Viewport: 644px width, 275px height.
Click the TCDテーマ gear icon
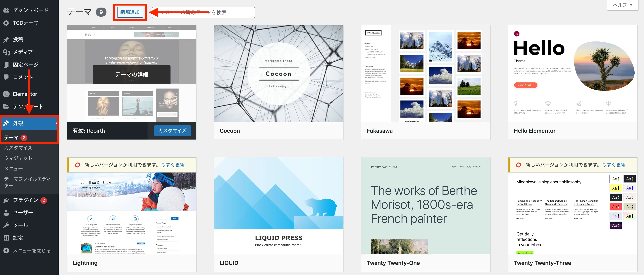tap(6, 23)
